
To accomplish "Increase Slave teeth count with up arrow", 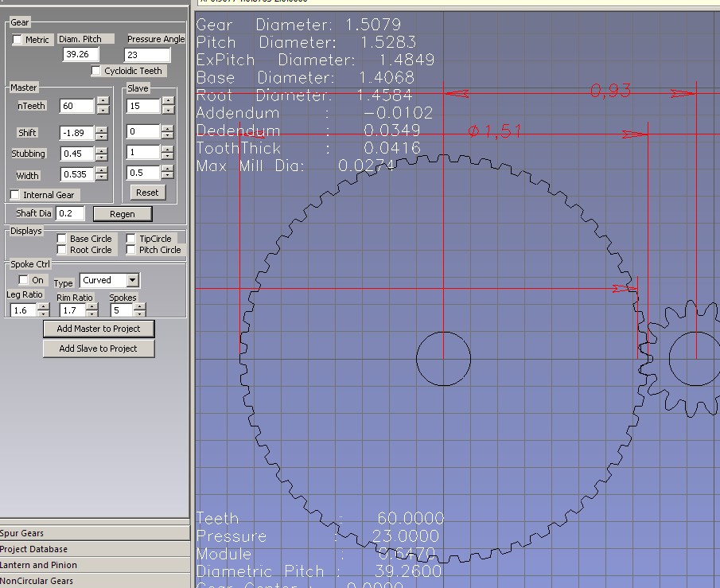I will tap(168, 101).
